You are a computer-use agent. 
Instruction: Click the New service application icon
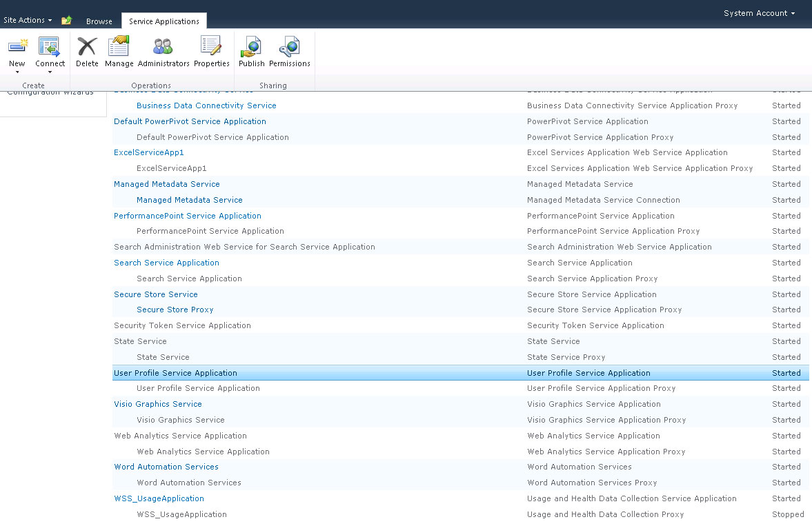click(18, 47)
